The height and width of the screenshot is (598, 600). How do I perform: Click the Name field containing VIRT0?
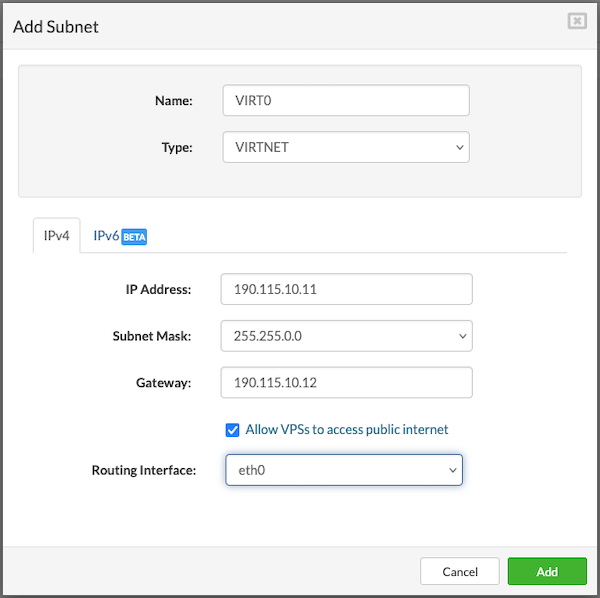345,101
